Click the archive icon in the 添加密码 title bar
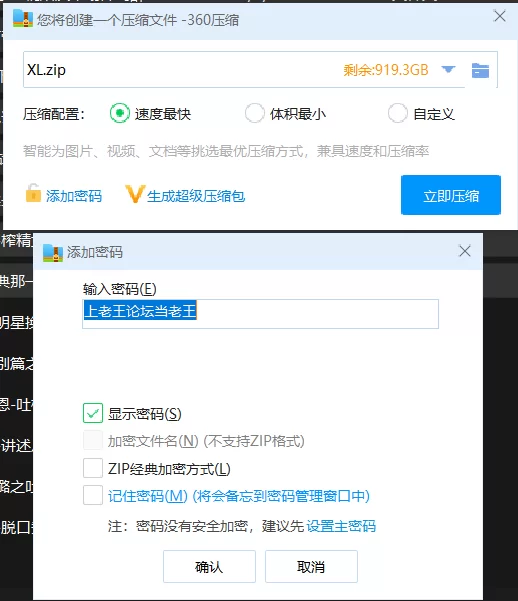Screen dimensions: 518x601 [53, 253]
